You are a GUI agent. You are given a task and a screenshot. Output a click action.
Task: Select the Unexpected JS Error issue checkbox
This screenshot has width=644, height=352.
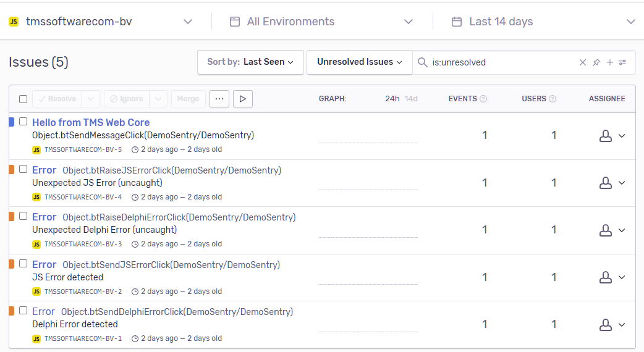tap(23, 169)
